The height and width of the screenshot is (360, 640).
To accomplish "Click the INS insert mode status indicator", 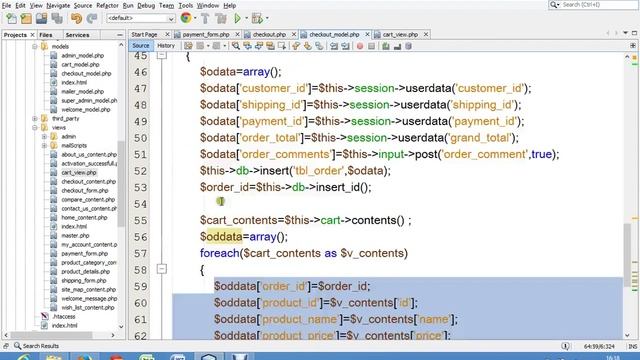I will pos(632,346).
